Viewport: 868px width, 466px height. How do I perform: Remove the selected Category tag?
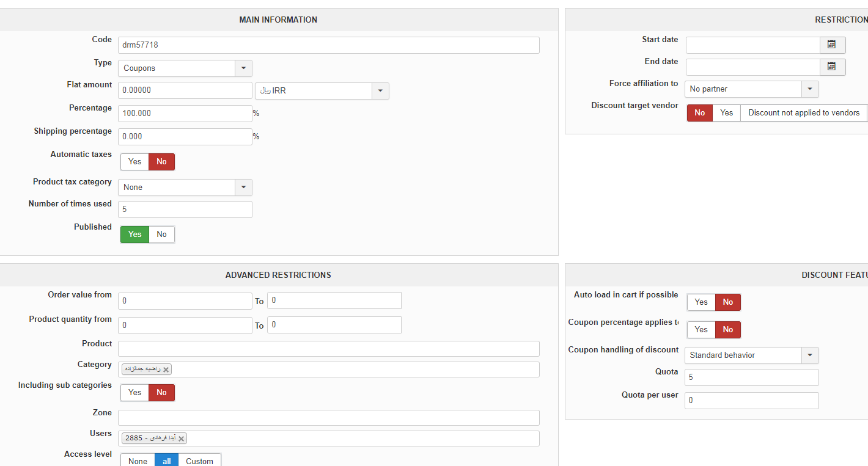click(x=166, y=370)
